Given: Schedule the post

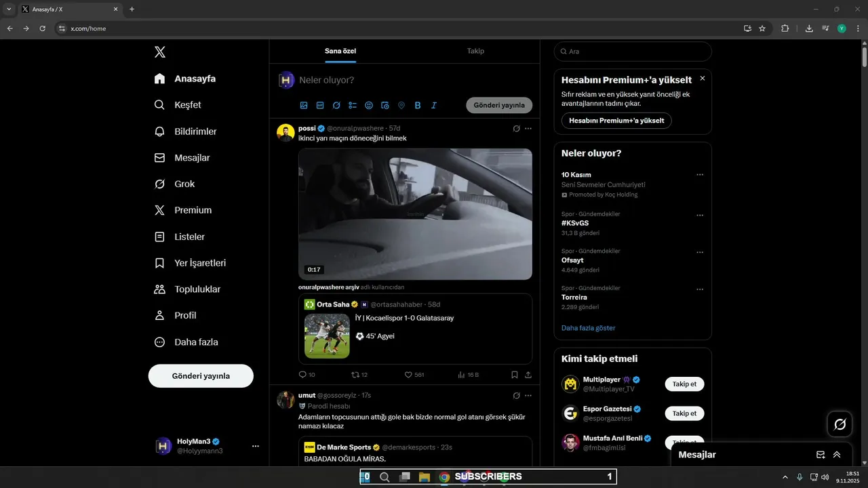Looking at the screenshot, I should pos(385,105).
